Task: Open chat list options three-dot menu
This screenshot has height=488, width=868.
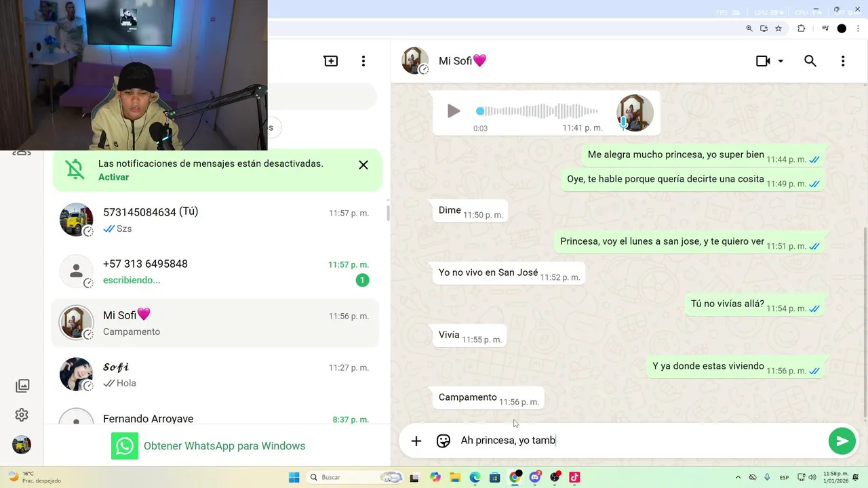Action: (363, 61)
